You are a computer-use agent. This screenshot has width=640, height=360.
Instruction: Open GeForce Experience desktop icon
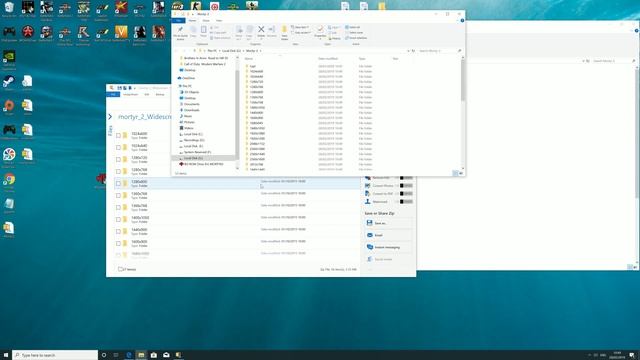click(x=9, y=60)
